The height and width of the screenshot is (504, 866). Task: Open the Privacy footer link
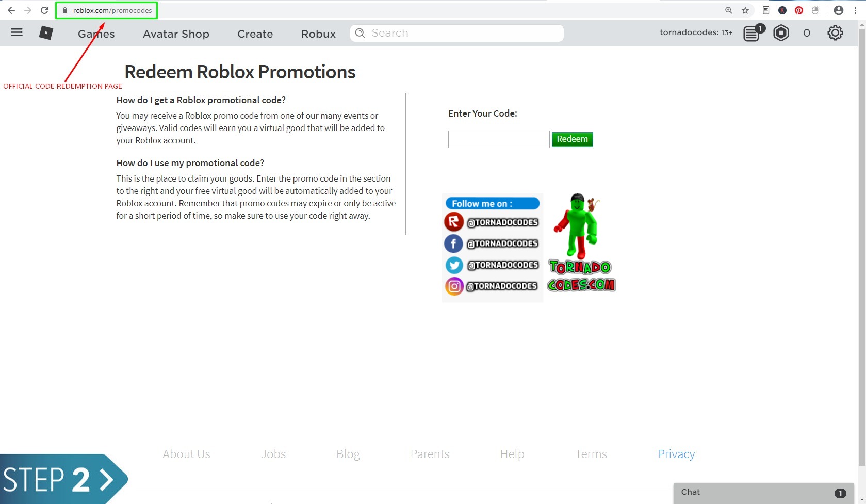(x=676, y=454)
